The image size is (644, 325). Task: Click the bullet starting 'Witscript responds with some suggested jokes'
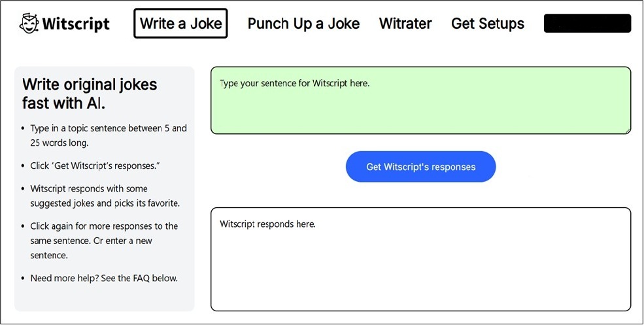105,196
